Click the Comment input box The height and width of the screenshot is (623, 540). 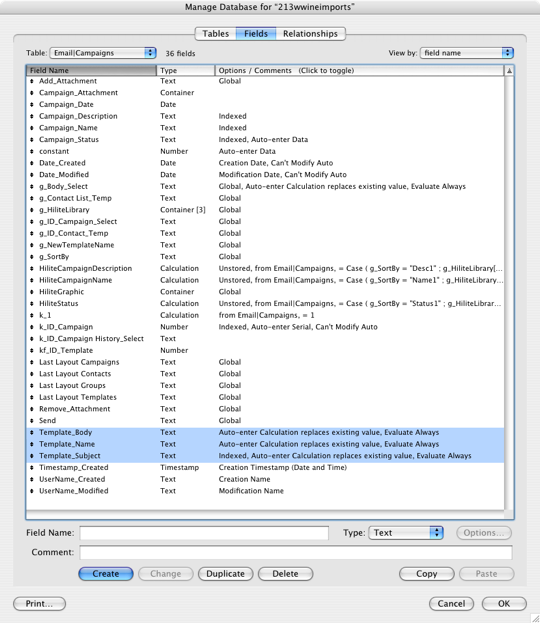[296, 553]
